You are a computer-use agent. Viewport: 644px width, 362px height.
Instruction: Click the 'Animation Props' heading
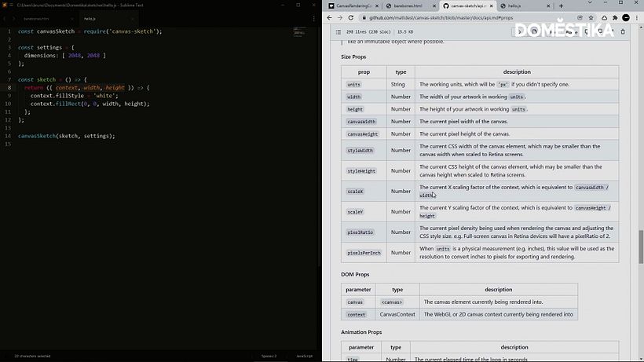click(x=361, y=332)
